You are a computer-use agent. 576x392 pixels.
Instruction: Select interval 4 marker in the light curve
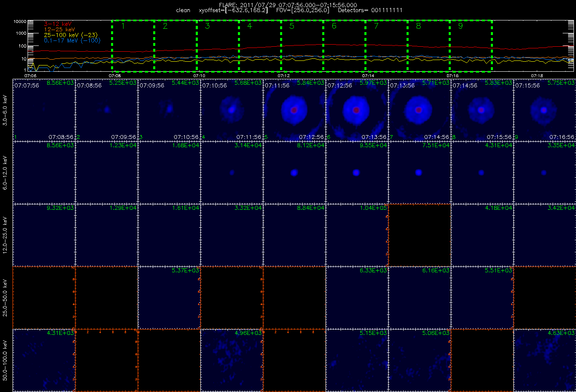pos(250,26)
